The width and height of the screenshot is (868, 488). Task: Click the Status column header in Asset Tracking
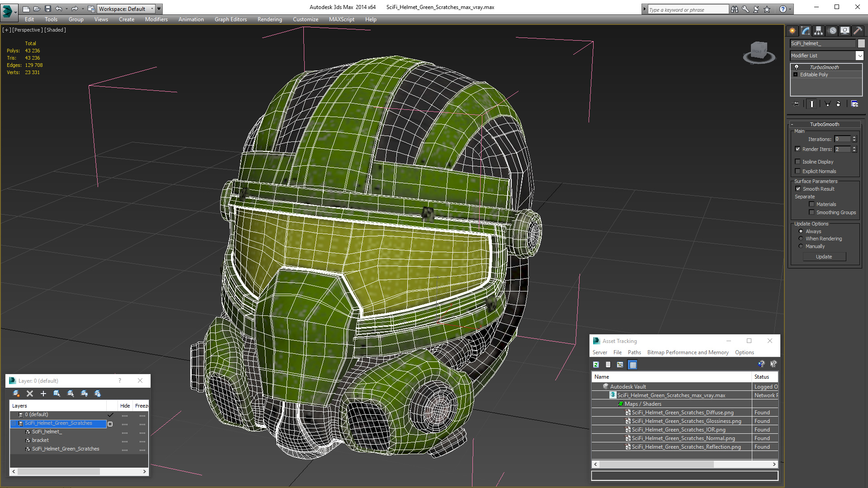point(764,377)
